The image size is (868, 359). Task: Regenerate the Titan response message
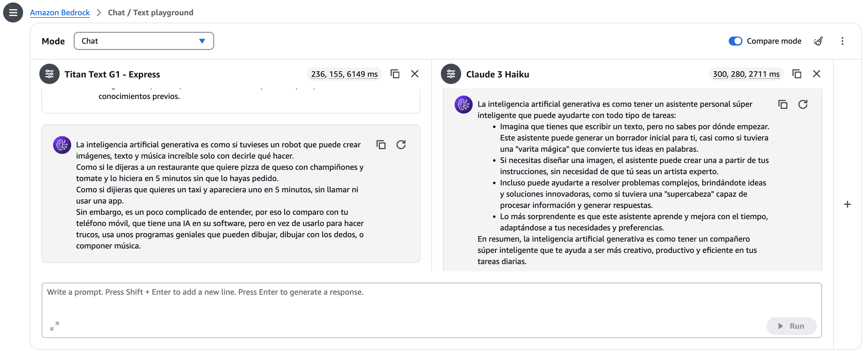click(401, 145)
